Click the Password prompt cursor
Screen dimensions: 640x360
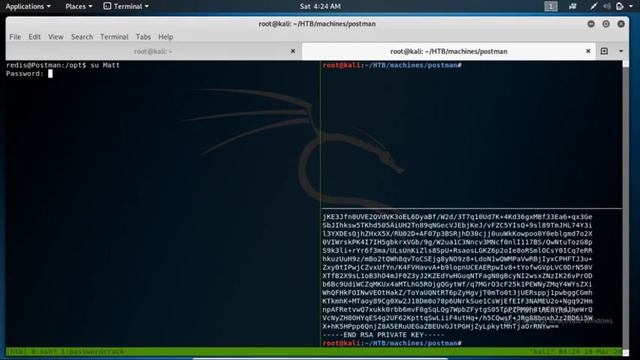coord(50,74)
